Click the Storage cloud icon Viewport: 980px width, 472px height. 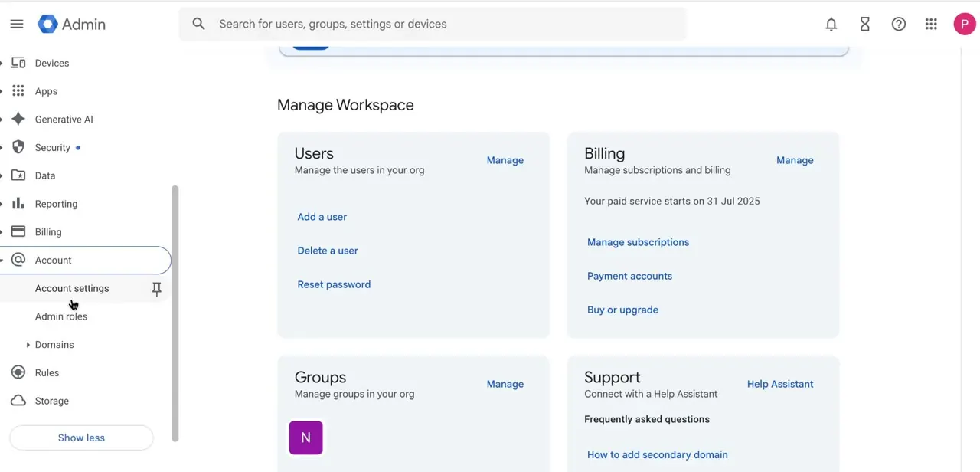tap(18, 401)
